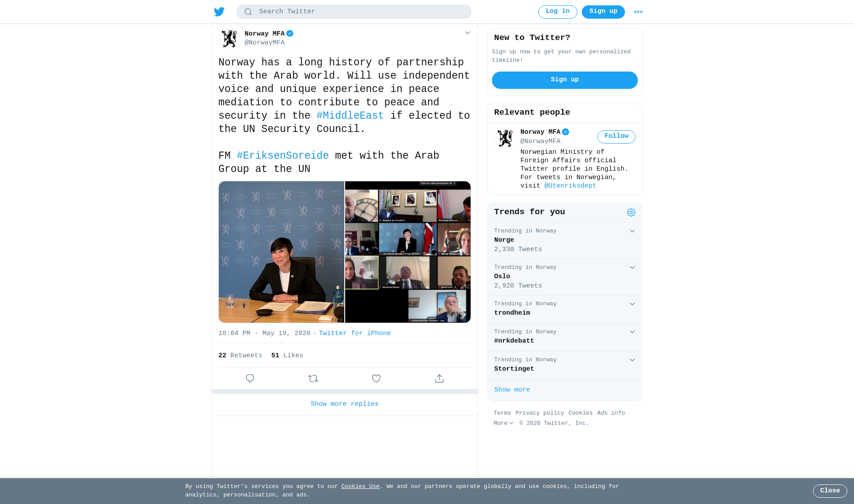
Task: Open Trends settings gear icon
Action: coord(631,212)
